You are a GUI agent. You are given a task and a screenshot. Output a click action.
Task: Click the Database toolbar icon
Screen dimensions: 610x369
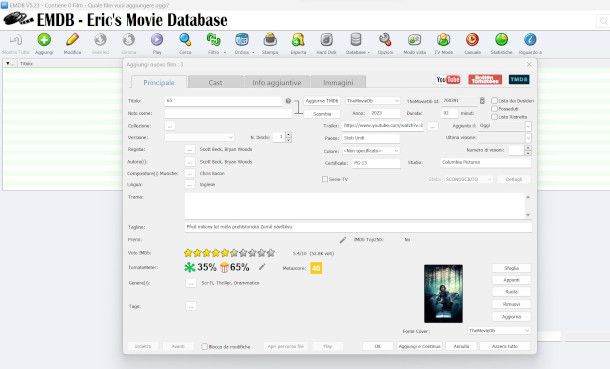click(356, 40)
